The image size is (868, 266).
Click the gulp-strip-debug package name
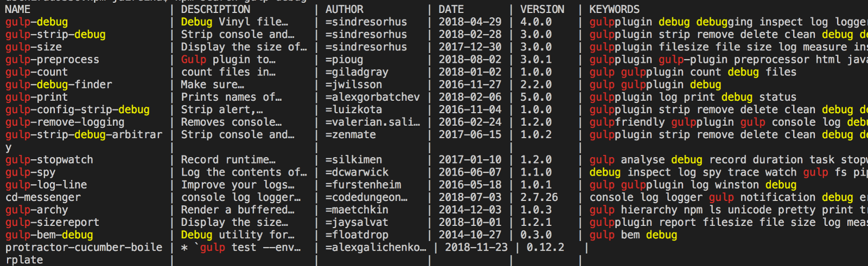point(55,35)
